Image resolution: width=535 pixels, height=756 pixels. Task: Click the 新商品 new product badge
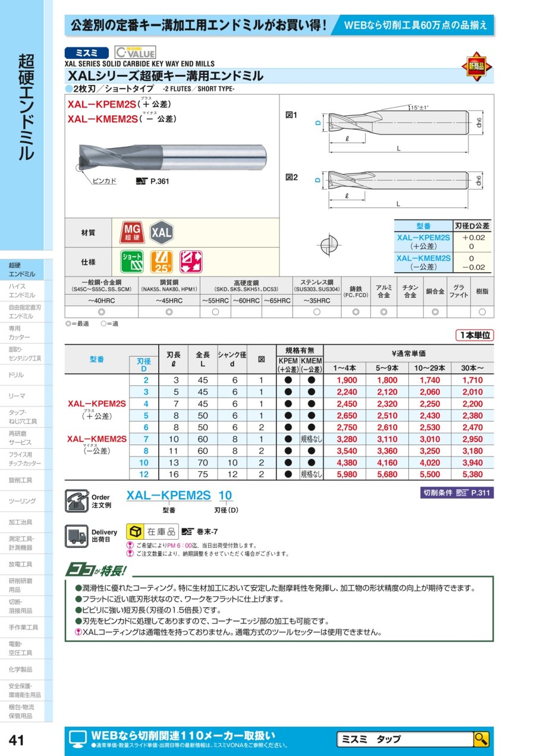[477, 67]
